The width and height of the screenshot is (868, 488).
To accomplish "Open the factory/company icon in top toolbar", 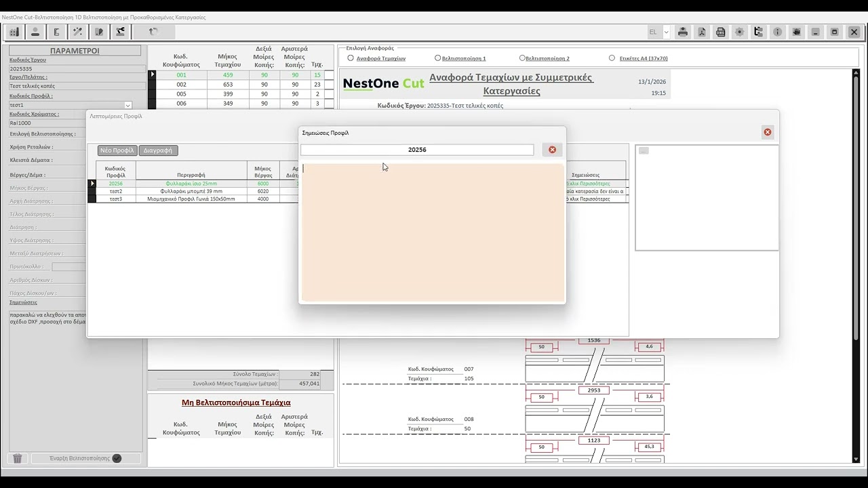I will point(14,32).
